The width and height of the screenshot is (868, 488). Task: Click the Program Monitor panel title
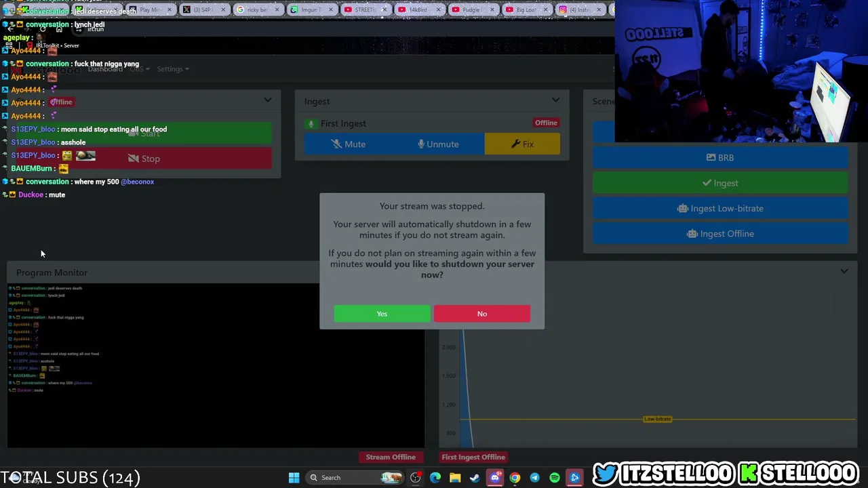(52, 272)
